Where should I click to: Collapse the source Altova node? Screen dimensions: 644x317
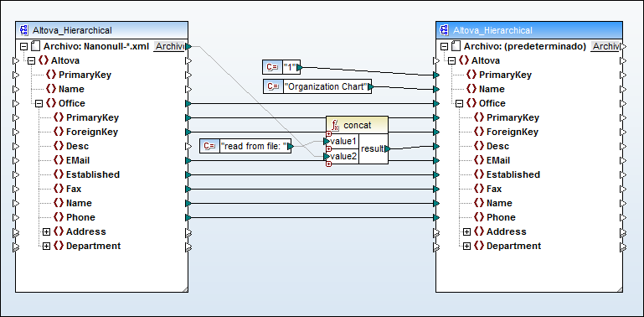click(32, 61)
